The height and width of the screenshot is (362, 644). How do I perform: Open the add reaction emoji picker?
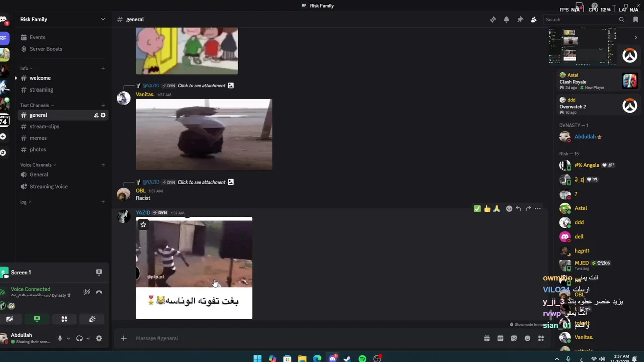[x=509, y=209]
